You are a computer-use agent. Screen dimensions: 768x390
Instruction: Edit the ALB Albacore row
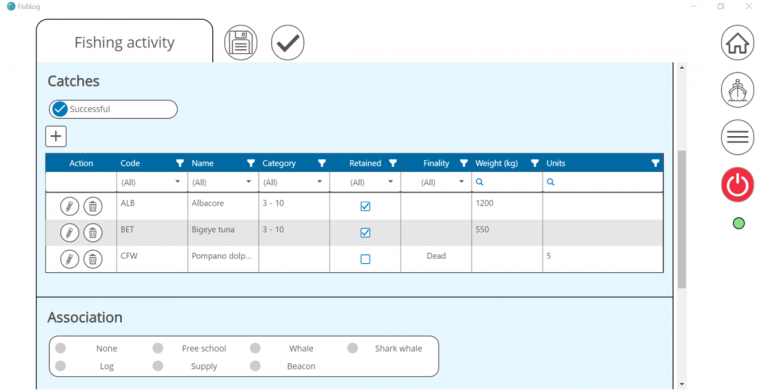tap(70, 206)
